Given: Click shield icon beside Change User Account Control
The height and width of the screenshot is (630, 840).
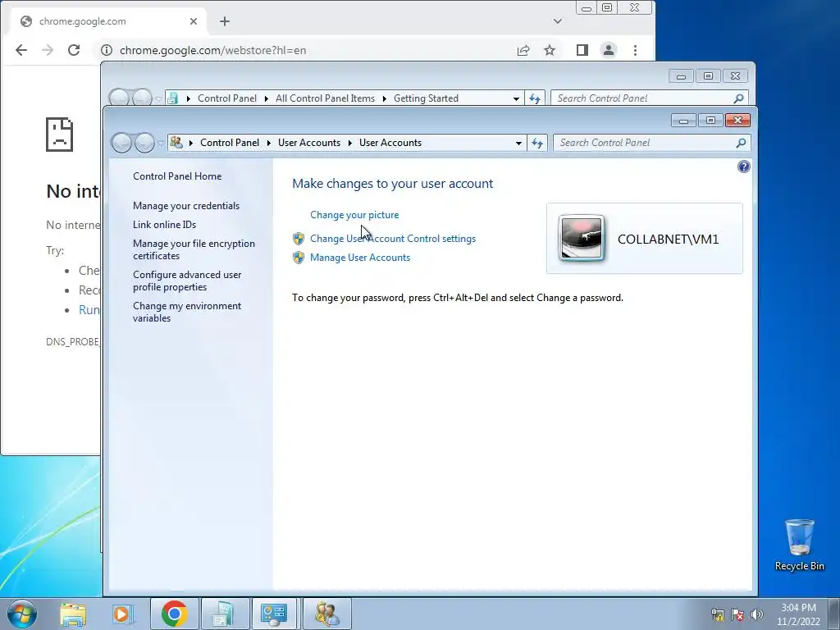Looking at the screenshot, I should click(x=299, y=239).
